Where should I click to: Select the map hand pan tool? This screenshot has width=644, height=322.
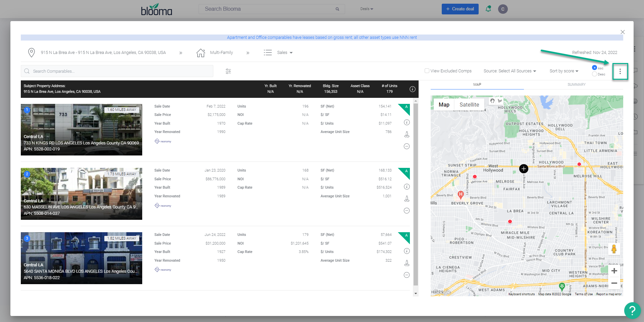click(x=492, y=101)
